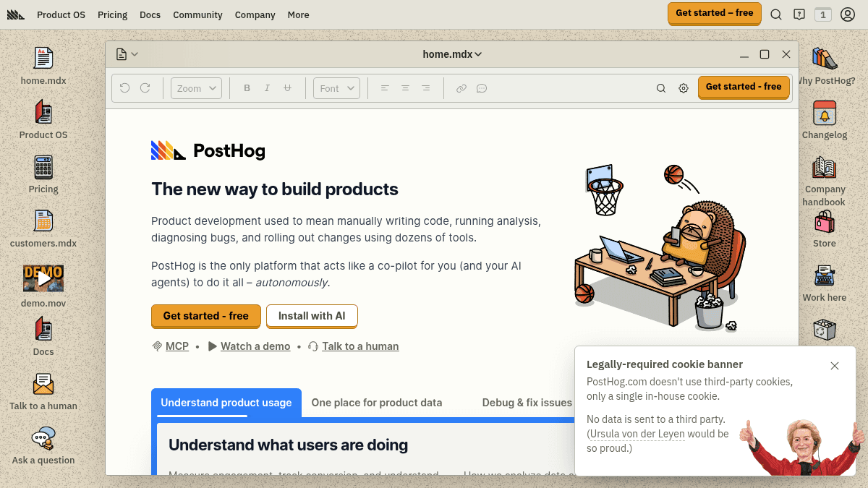Click Get started - free below the headline
The height and width of the screenshot is (488, 868).
pos(205,316)
